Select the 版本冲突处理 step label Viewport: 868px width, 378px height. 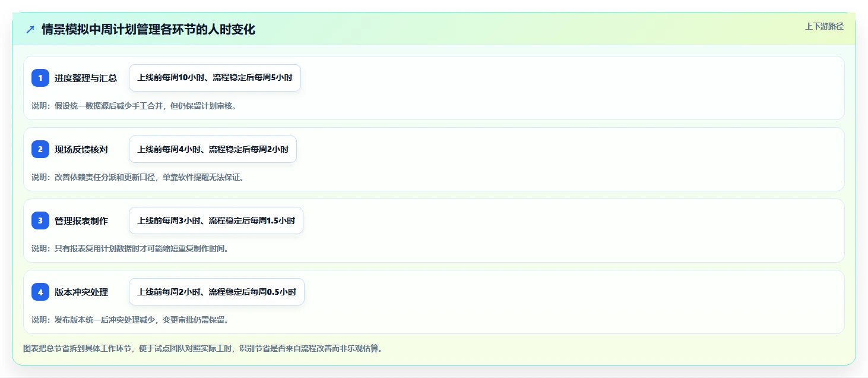pos(81,292)
